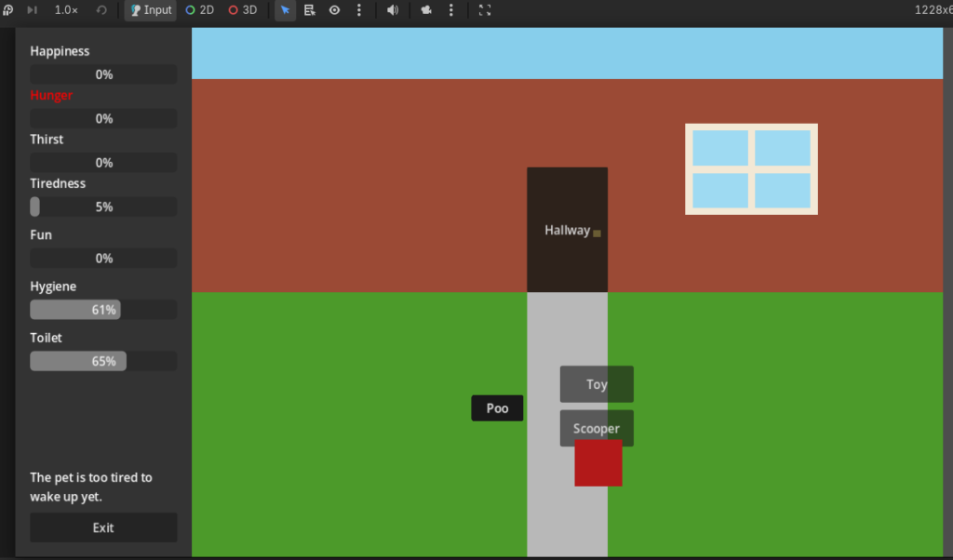Screen dimensions: 953x560
Task: Open the 1.0× game speed dropdown
Action: tap(66, 9)
